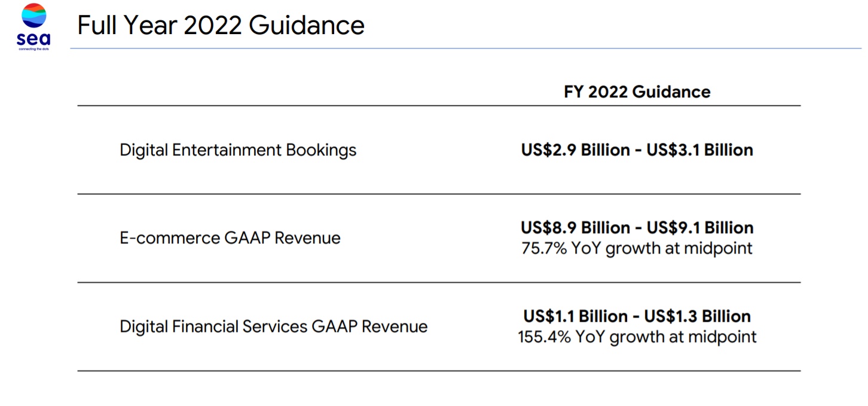Viewport: 868px width, 406px height.
Task: Select 'Digital Financial Services GAAP Revenue' label
Action: 274,326
